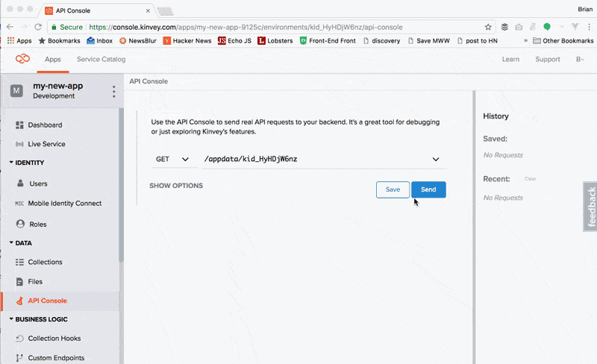Open the three-dot menu beside my-new-app
The image size is (597, 364).
[x=113, y=91]
